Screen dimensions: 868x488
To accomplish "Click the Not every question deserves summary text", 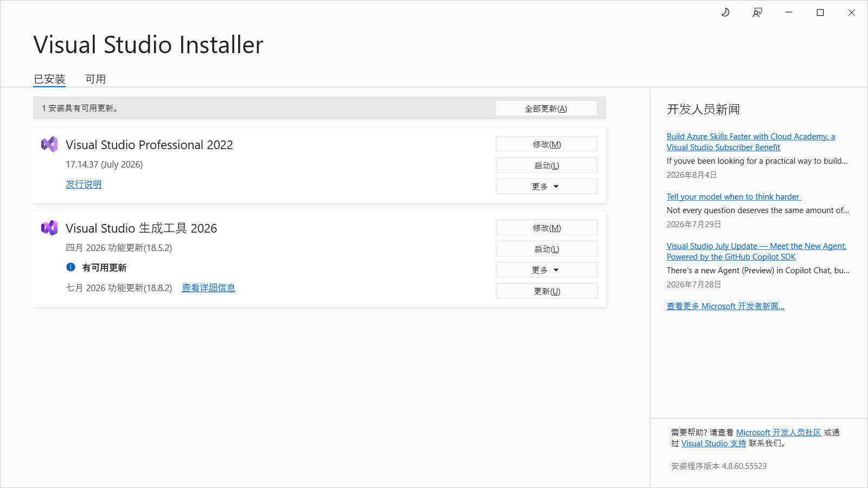I will [x=758, y=210].
